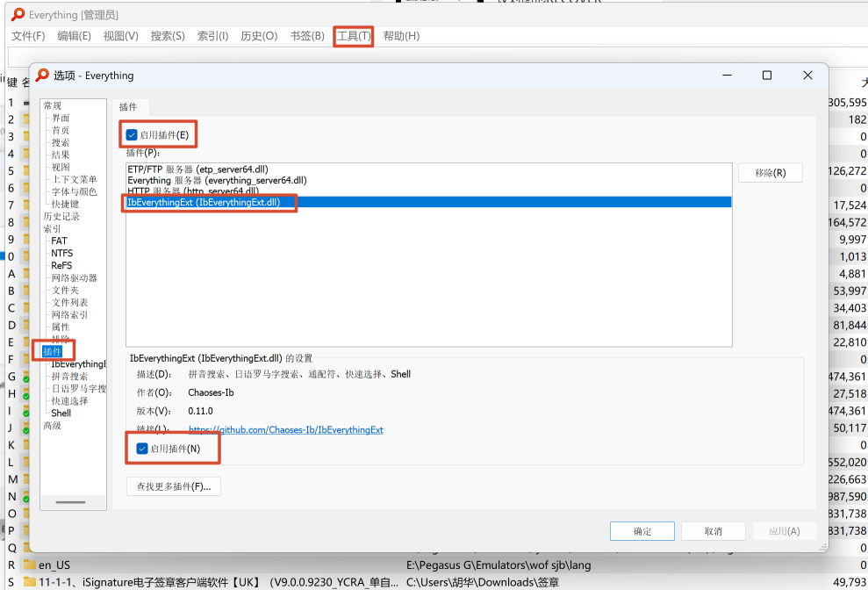The width and height of the screenshot is (868, 590).
Task: Select 首页 in options tree
Action: [x=61, y=130]
